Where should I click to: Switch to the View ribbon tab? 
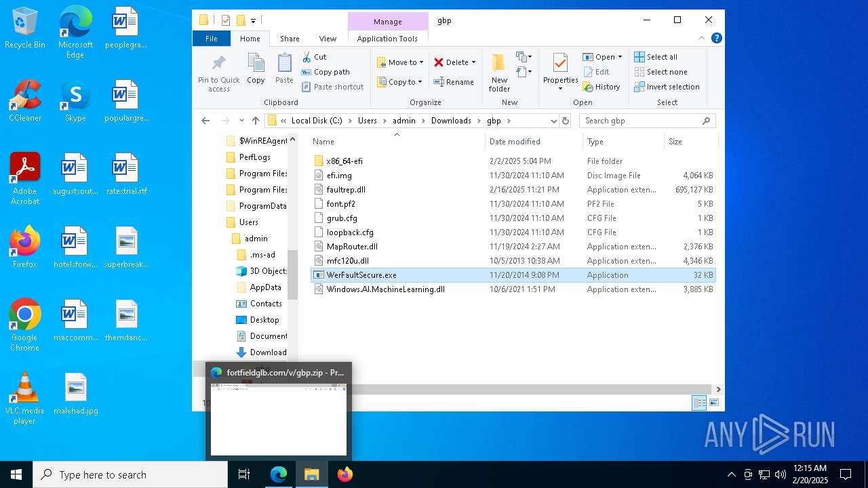tap(328, 39)
